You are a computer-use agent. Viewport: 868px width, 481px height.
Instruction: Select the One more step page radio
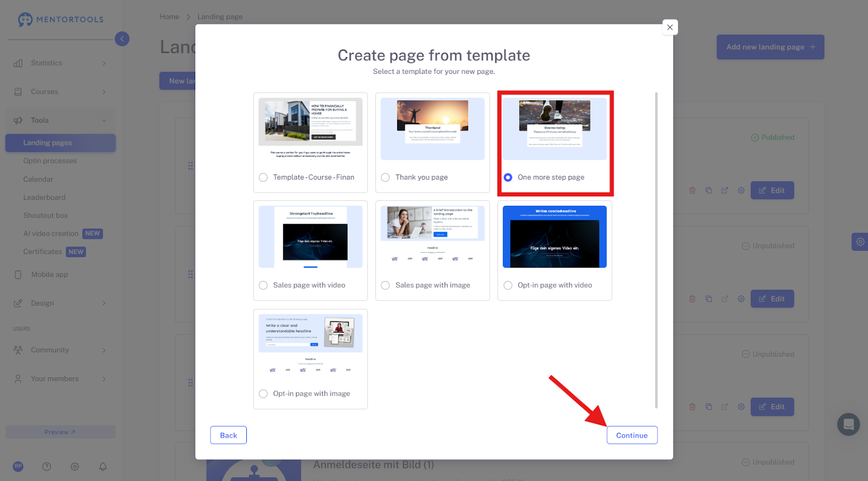coord(508,178)
